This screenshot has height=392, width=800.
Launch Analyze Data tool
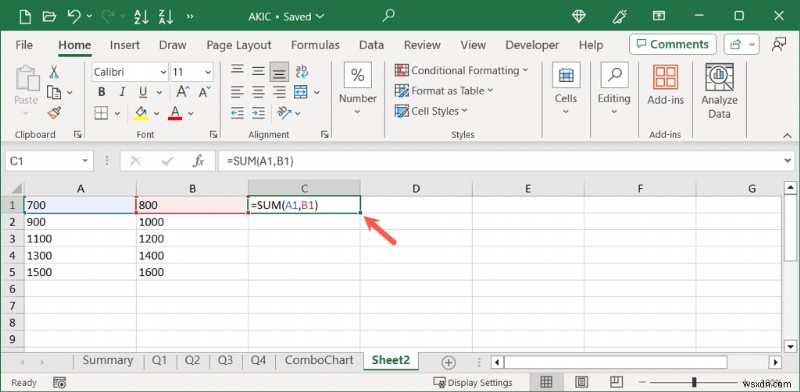pos(719,91)
